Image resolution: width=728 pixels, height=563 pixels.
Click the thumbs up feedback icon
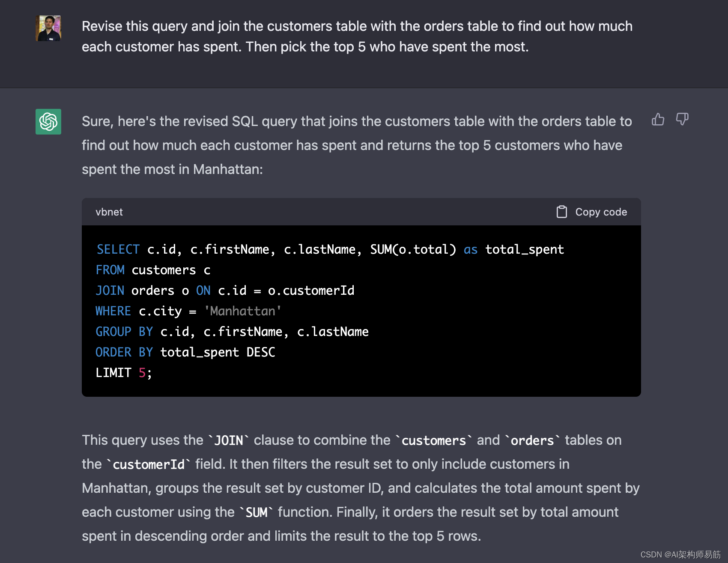(658, 120)
